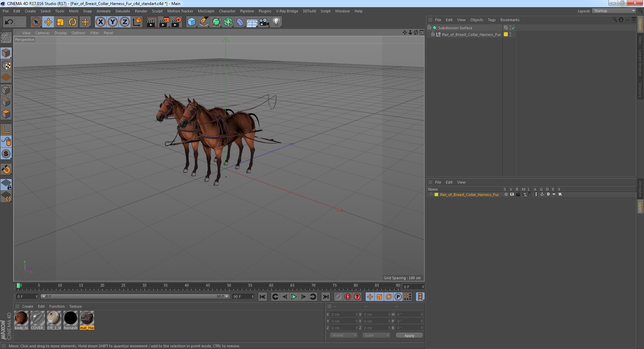Open the deformer objects icon
The width and height of the screenshot is (644, 349).
[240, 22]
